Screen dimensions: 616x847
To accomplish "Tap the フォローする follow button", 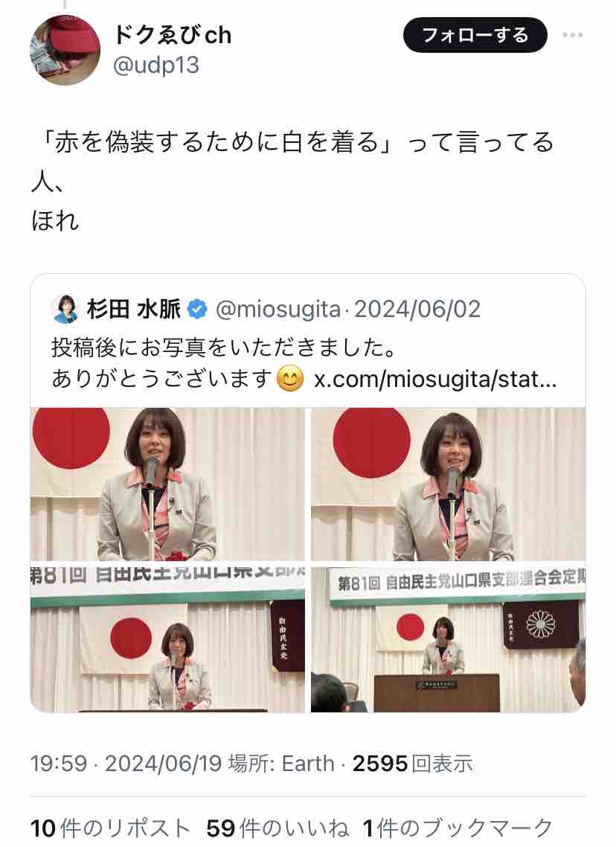I will [475, 35].
